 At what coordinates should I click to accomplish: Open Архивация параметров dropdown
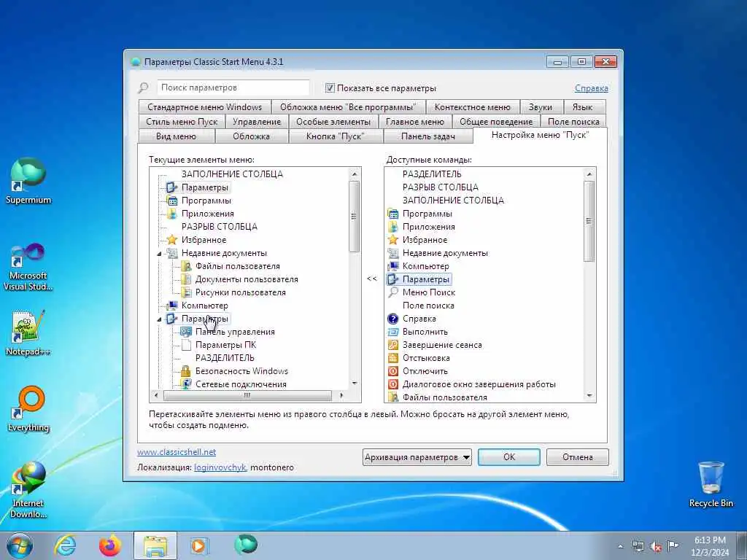coord(417,457)
